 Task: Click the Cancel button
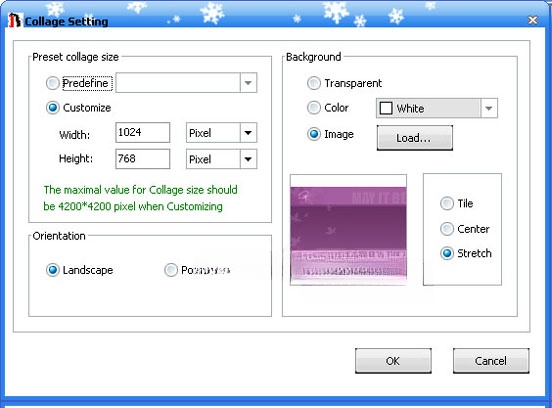491,361
